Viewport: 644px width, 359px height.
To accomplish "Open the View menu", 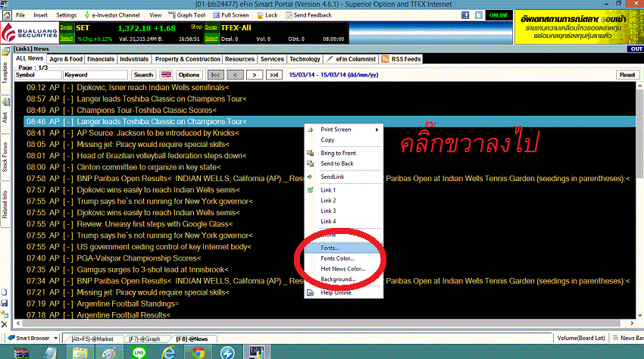I will (x=155, y=15).
